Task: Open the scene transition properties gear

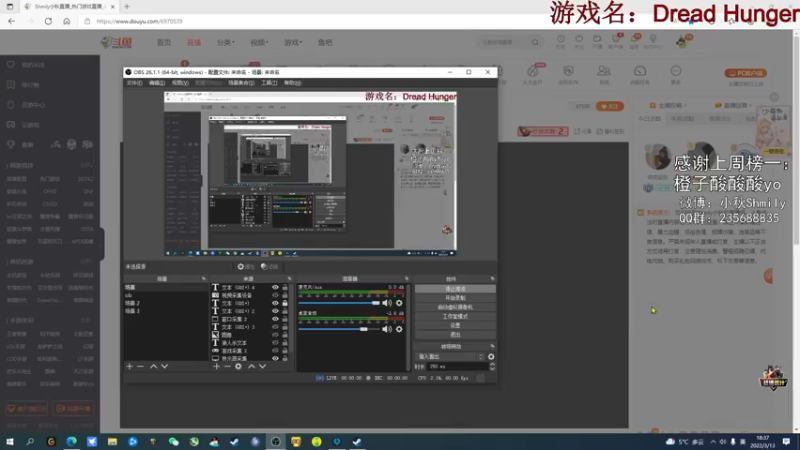Action: 491,357
